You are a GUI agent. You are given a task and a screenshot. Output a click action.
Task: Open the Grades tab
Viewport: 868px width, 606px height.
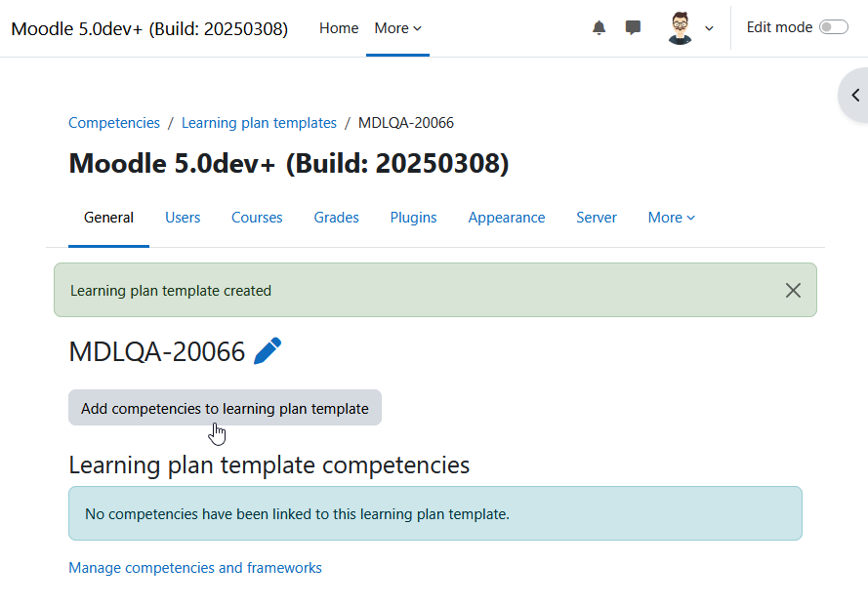click(x=337, y=218)
